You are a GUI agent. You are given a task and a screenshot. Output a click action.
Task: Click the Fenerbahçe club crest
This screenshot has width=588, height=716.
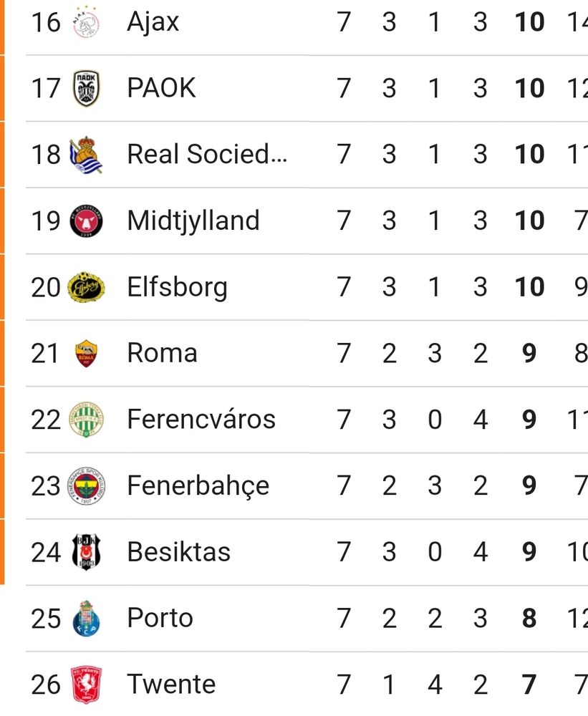click(86, 486)
